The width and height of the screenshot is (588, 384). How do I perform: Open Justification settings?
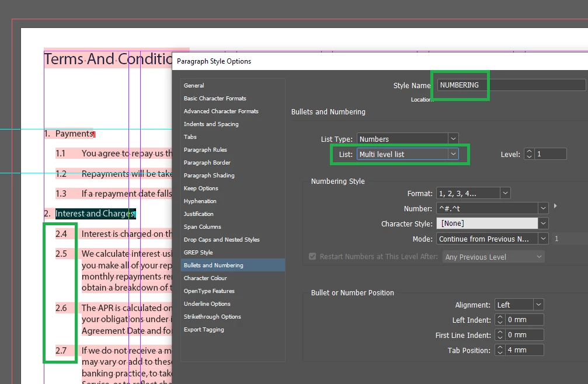[x=199, y=214]
